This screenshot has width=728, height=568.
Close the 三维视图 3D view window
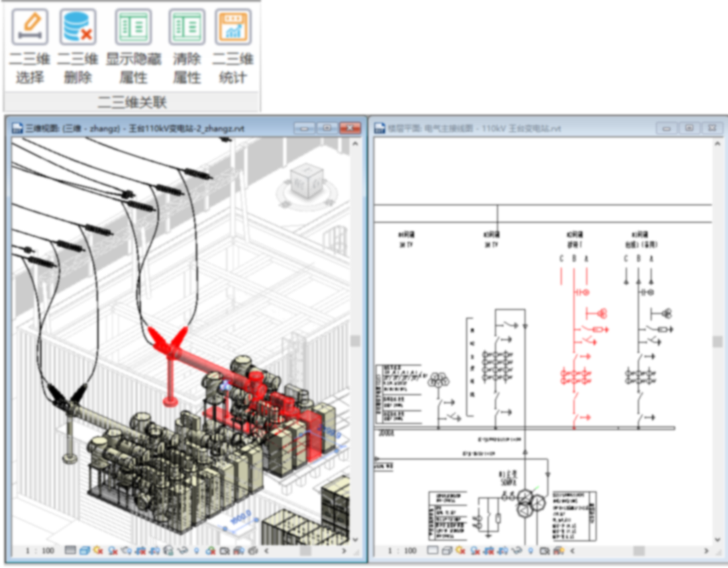click(350, 127)
